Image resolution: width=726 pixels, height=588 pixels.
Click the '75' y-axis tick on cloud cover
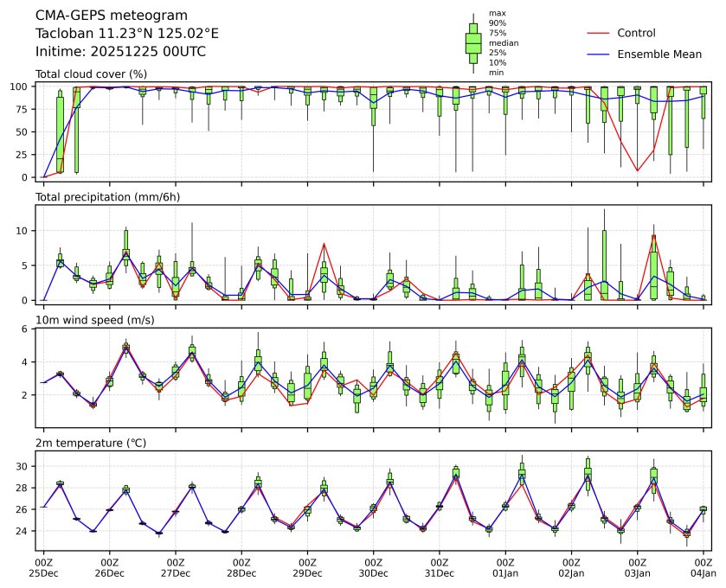26,110
